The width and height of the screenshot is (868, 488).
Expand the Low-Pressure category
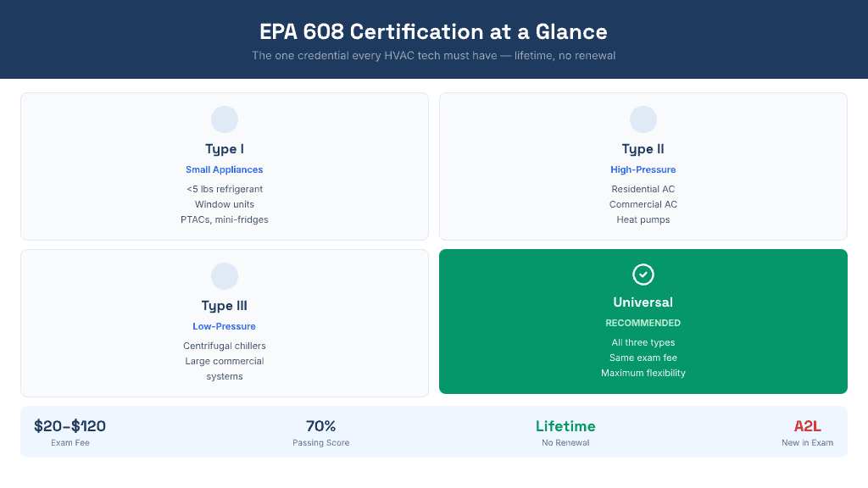[x=224, y=326]
